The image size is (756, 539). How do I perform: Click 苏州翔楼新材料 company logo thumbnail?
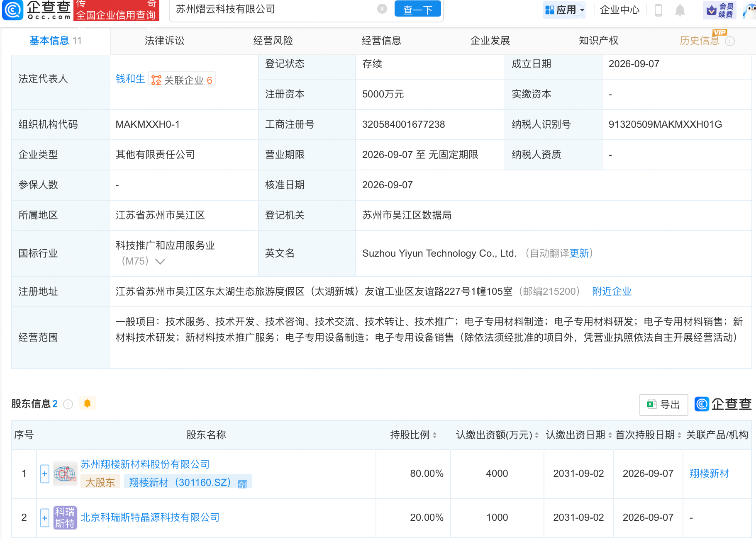click(x=65, y=473)
